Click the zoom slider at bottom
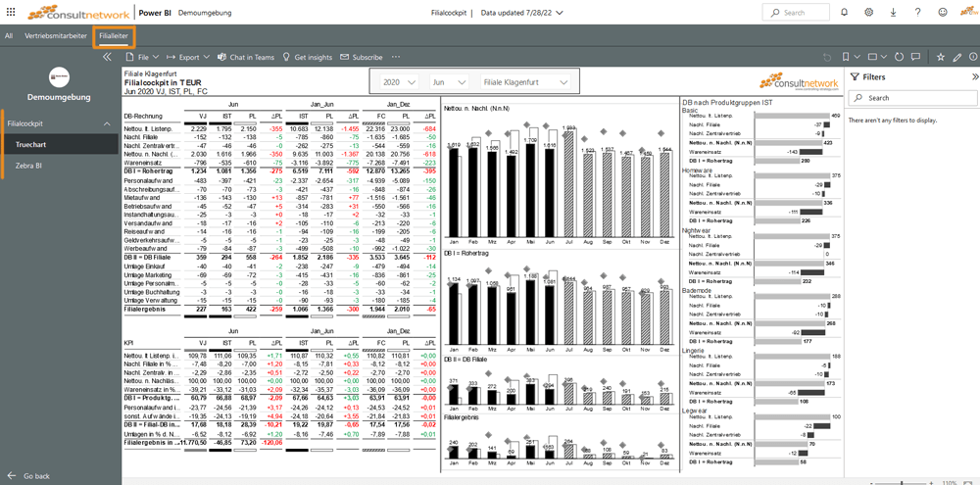 pos(904,481)
